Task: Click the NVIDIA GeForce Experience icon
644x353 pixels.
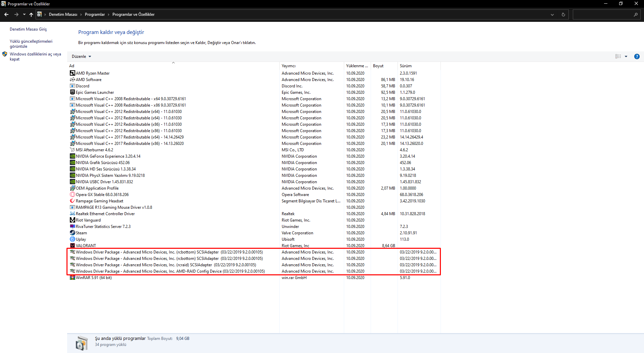Action: point(72,156)
